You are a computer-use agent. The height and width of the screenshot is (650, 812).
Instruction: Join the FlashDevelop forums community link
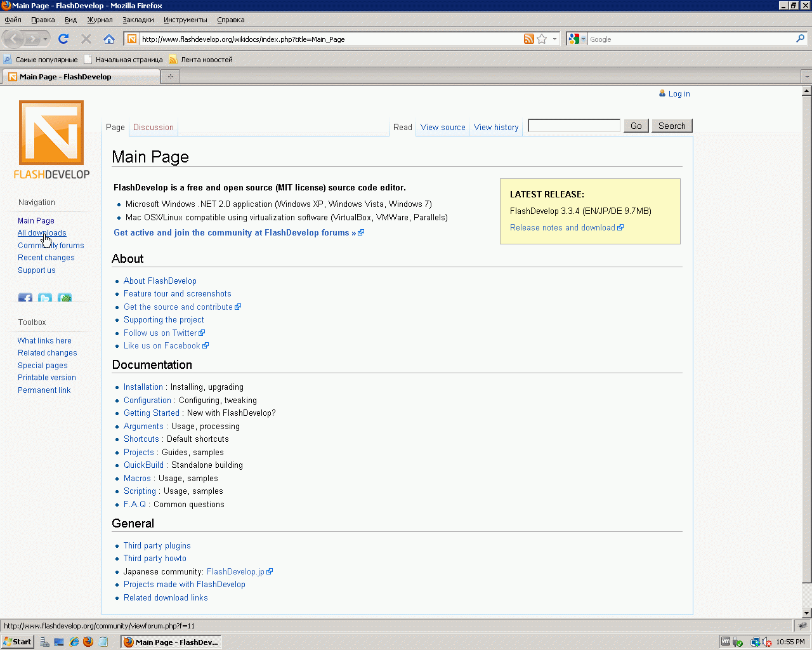pyautogui.click(x=235, y=233)
